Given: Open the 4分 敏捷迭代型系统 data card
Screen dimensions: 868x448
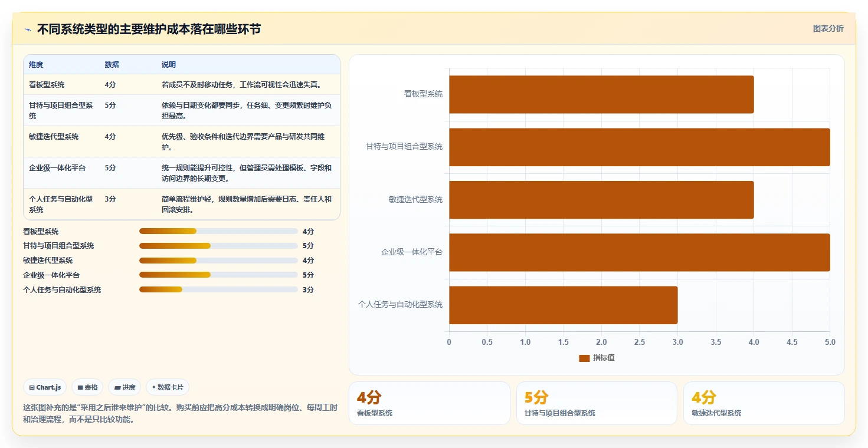Looking at the screenshot, I should (764, 403).
